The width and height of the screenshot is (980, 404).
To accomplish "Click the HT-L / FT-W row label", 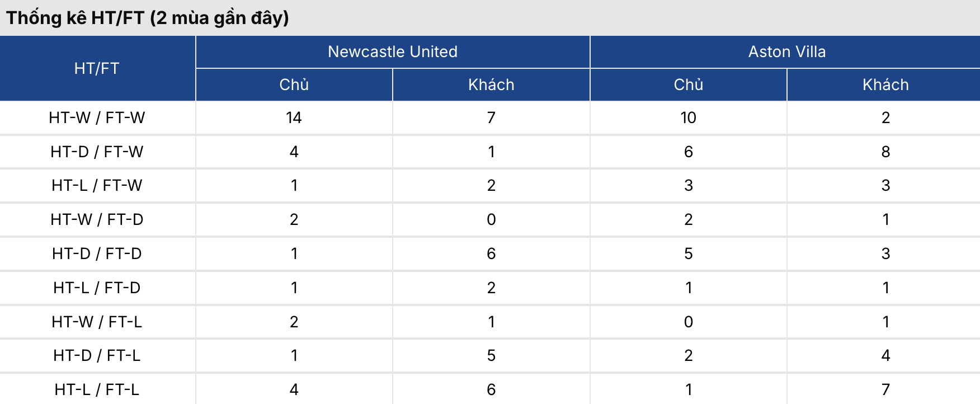I will tap(97, 185).
